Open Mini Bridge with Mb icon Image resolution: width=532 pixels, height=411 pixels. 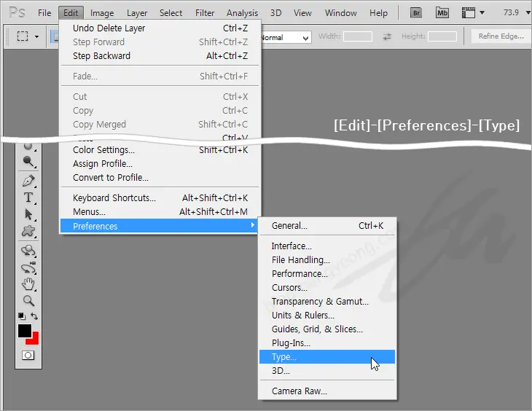pos(442,12)
